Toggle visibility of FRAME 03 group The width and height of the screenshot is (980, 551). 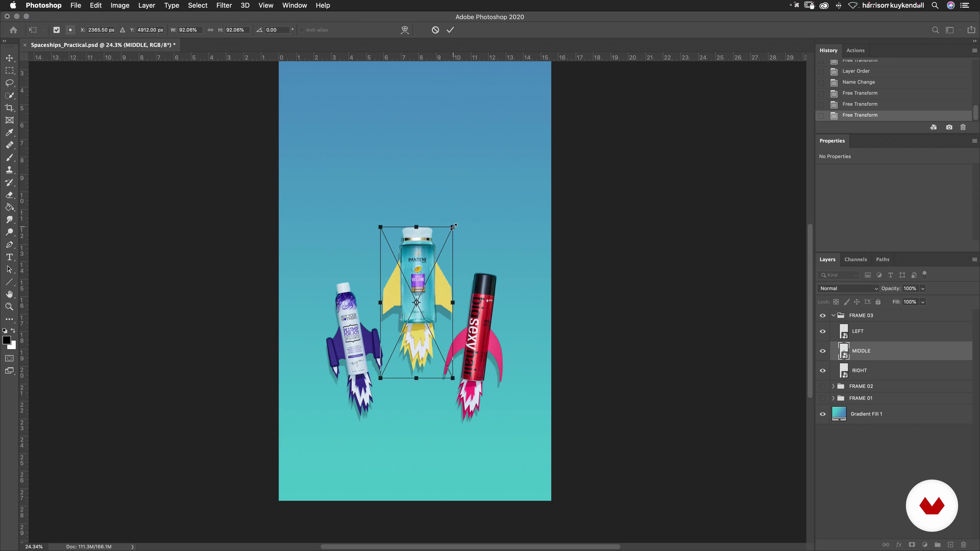point(823,316)
